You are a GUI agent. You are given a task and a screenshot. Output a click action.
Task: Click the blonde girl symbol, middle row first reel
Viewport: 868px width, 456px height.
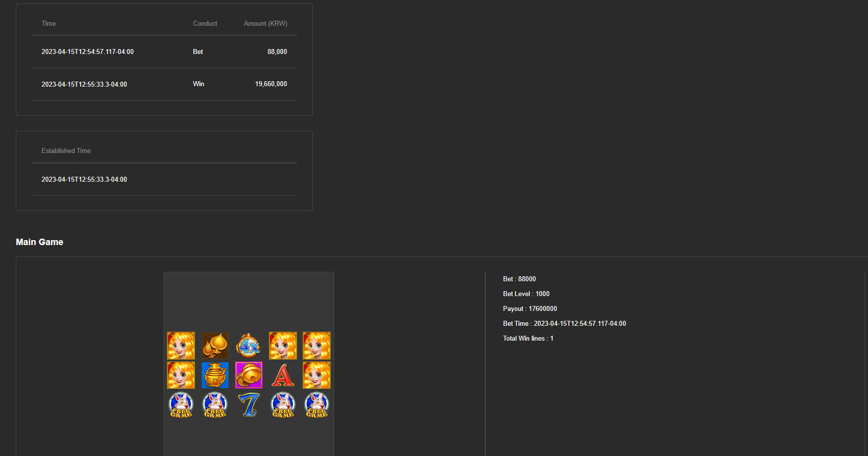(x=181, y=375)
